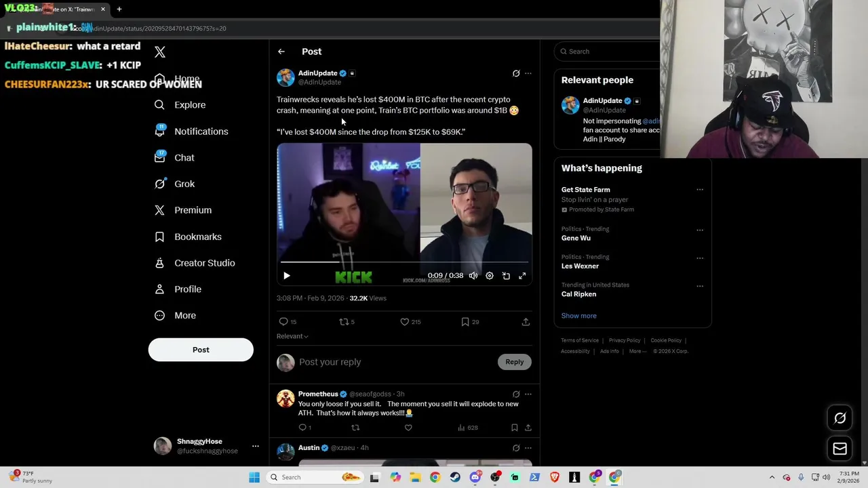Open Brave browser from the taskbar
The height and width of the screenshot is (488, 868).
pyautogui.click(x=555, y=477)
